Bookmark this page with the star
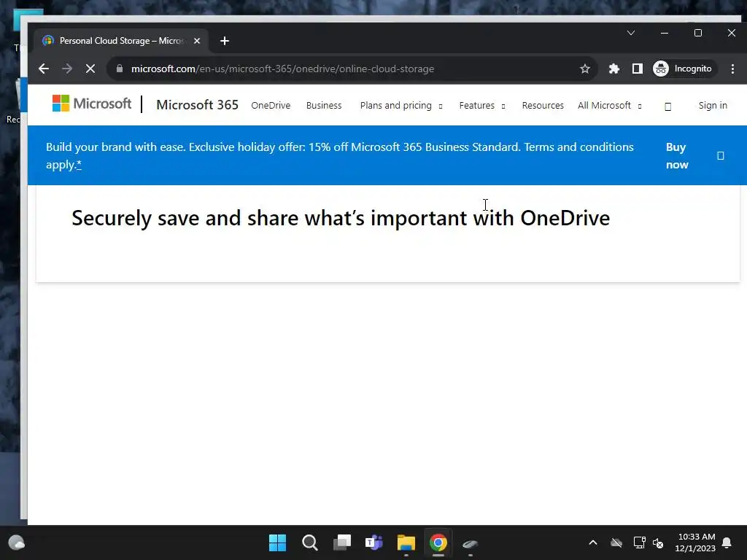 (585, 69)
